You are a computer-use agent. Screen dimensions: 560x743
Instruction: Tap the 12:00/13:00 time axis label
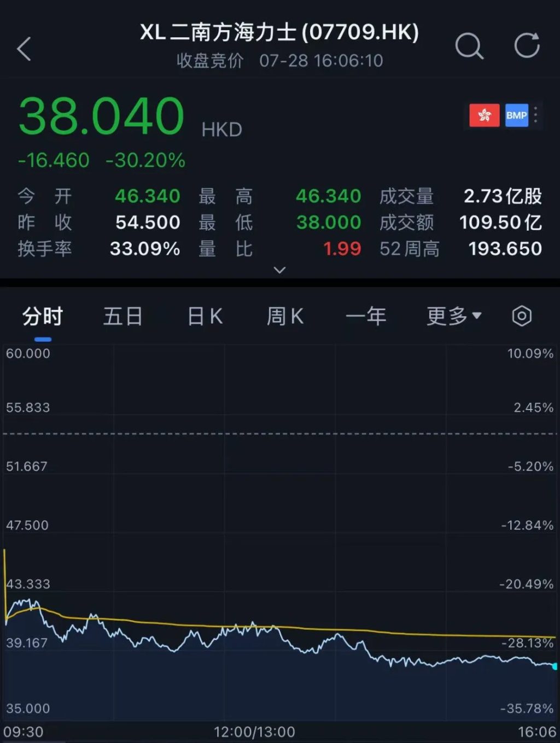pos(254,732)
